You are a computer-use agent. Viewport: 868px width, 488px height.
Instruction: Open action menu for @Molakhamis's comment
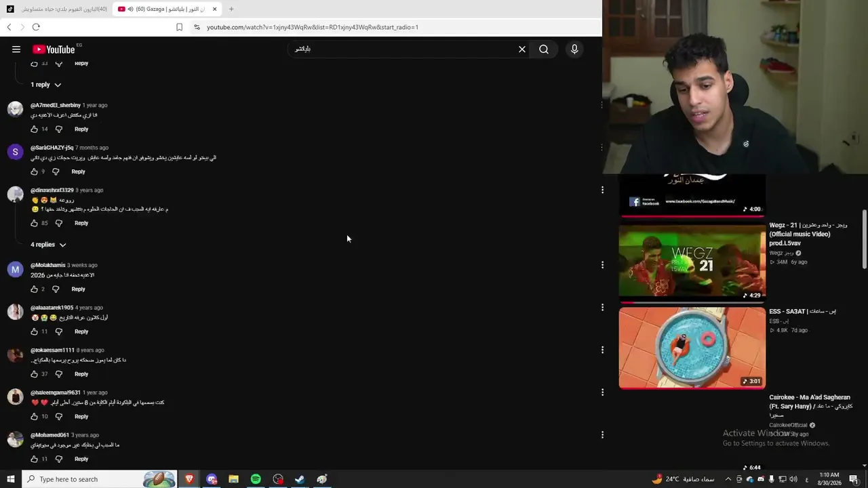tap(602, 265)
